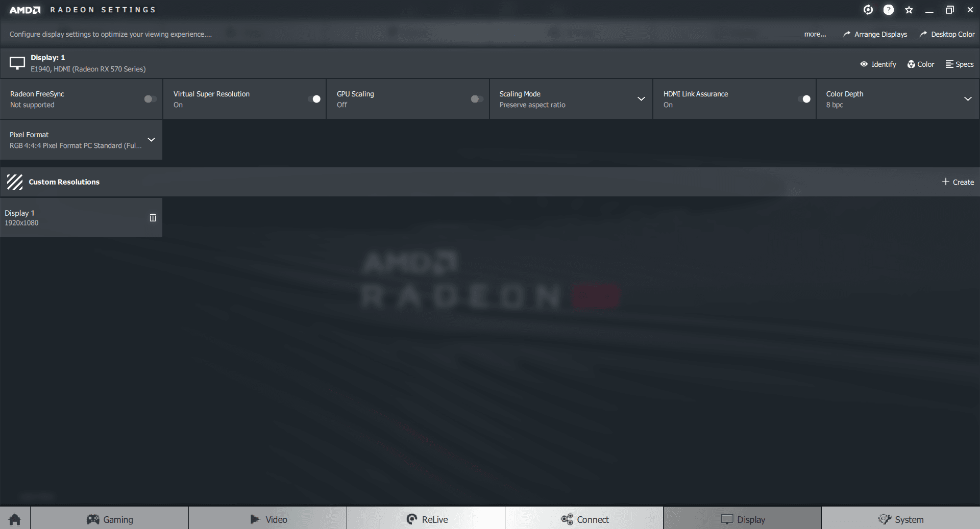The height and width of the screenshot is (529, 980).
Task: Switch to the Gaming tab
Action: coord(110,519)
